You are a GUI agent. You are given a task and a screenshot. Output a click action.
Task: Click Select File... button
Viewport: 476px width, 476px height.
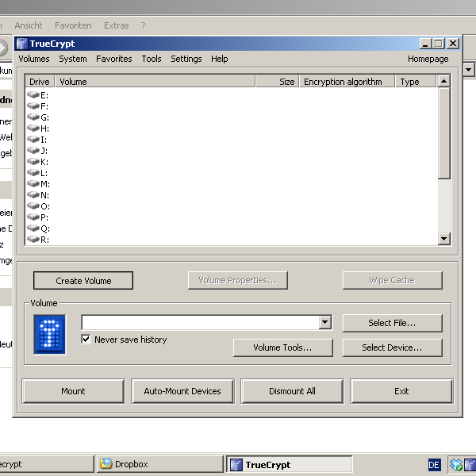coord(392,323)
